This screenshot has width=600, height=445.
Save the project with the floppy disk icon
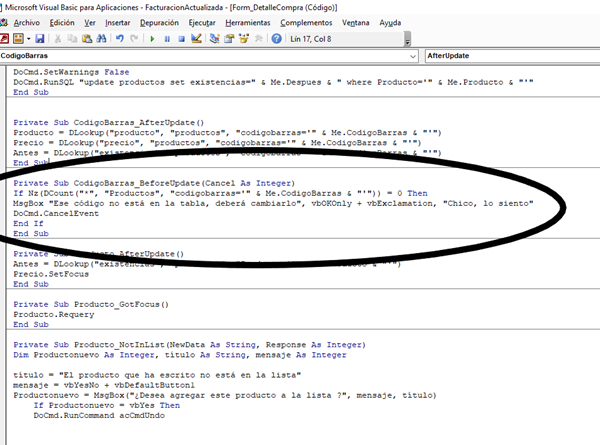pos(38,38)
